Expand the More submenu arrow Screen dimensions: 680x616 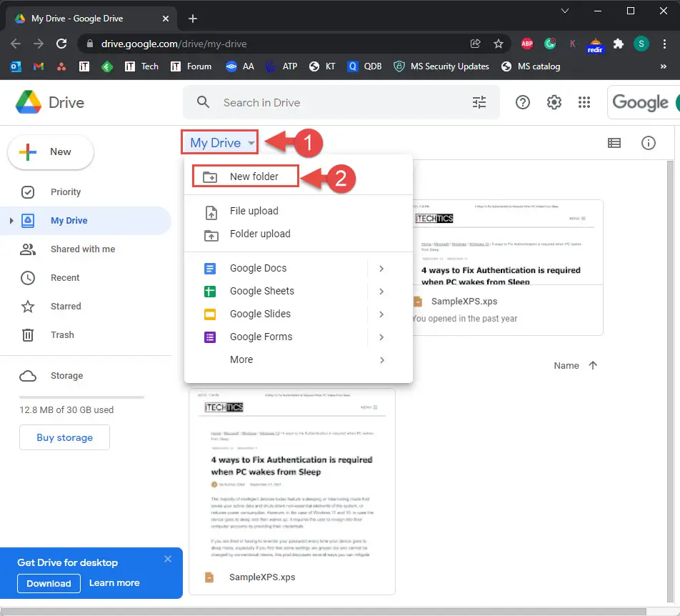pos(381,359)
